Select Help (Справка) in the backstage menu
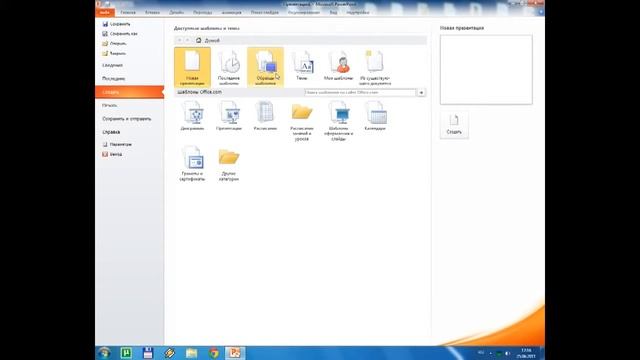640x360 pixels. tap(111, 132)
